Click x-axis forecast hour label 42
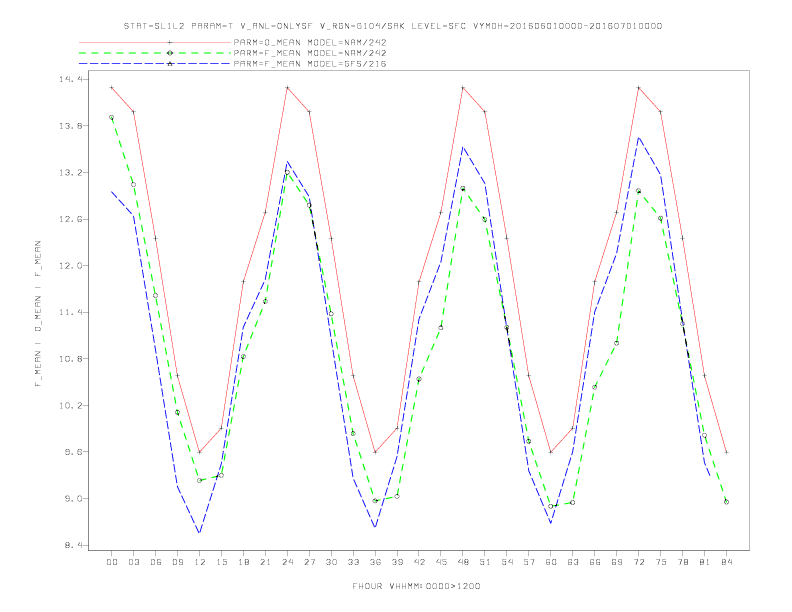 419,562
